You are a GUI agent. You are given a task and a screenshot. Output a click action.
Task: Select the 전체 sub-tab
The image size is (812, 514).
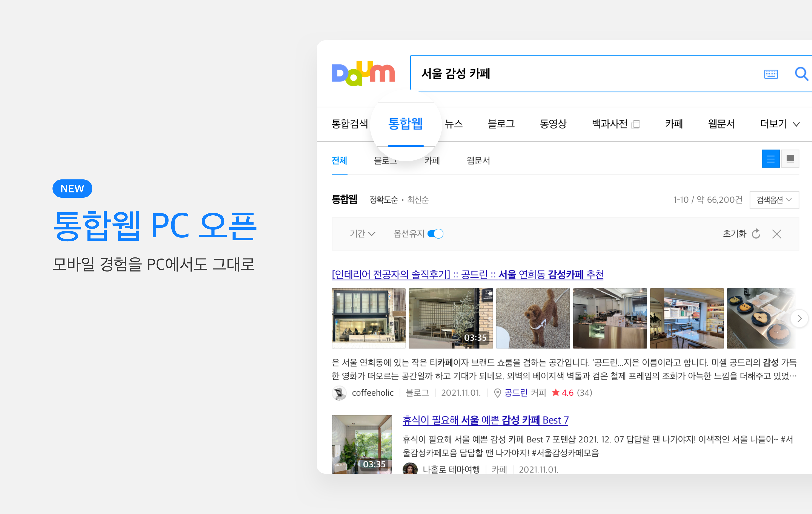tap(339, 161)
